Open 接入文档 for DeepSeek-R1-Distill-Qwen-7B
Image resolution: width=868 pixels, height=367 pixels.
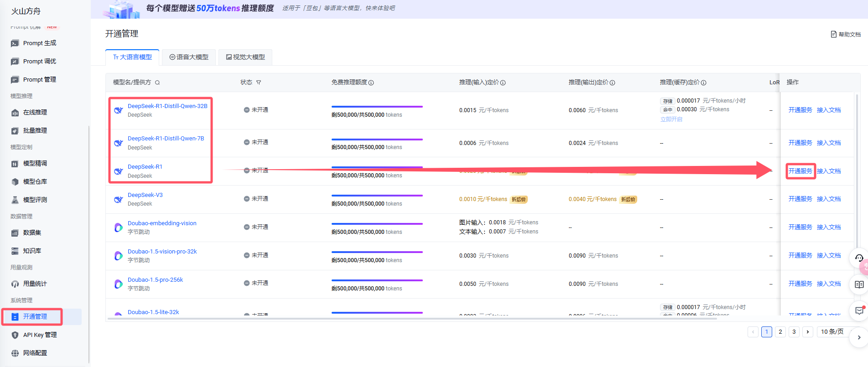pos(829,143)
